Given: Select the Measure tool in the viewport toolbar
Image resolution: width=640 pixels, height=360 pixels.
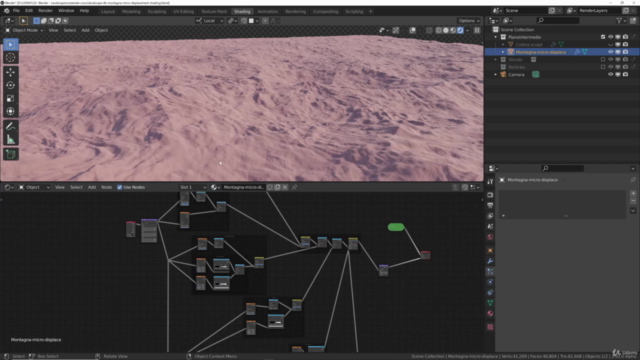Looking at the screenshot, I should pyautogui.click(x=11, y=140).
